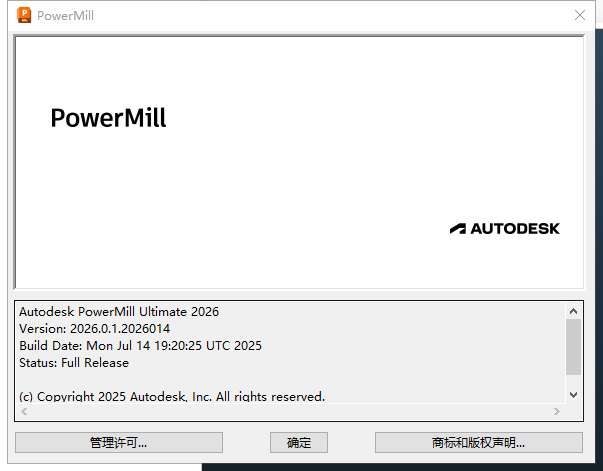Click the Build Date text line

(x=140, y=346)
